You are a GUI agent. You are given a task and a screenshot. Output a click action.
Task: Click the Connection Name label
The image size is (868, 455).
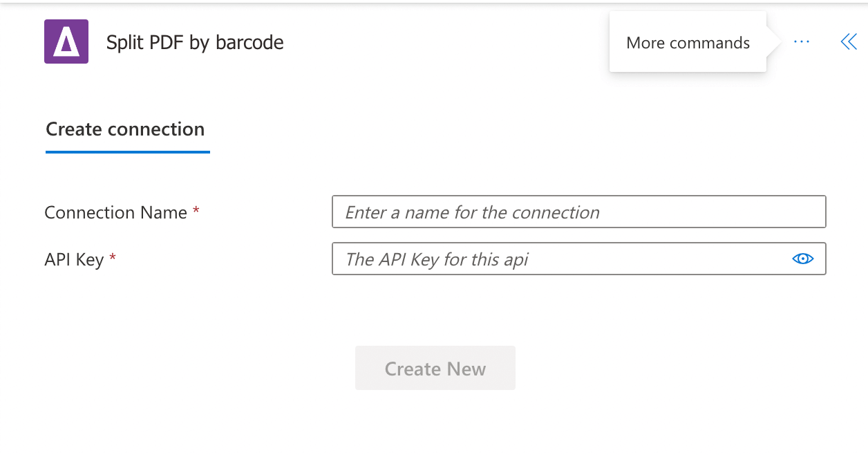click(115, 212)
